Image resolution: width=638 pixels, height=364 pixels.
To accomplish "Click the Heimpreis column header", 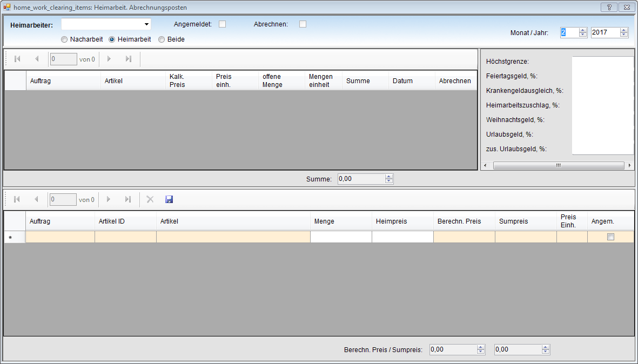I will [402, 221].
